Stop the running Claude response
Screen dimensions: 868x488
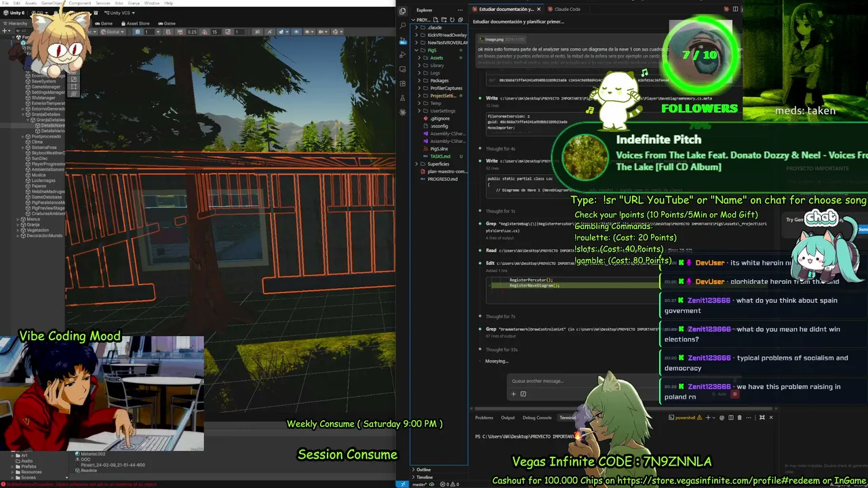734,394
